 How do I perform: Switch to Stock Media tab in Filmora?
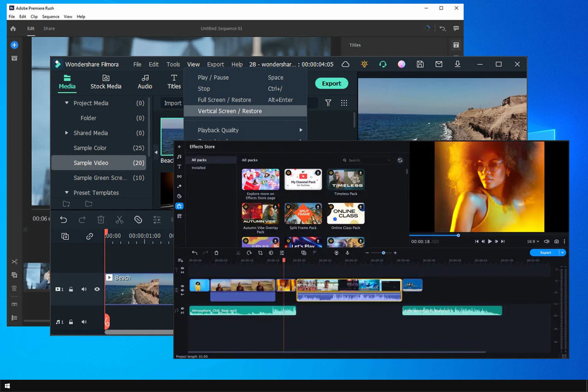(x=106, y=82)
